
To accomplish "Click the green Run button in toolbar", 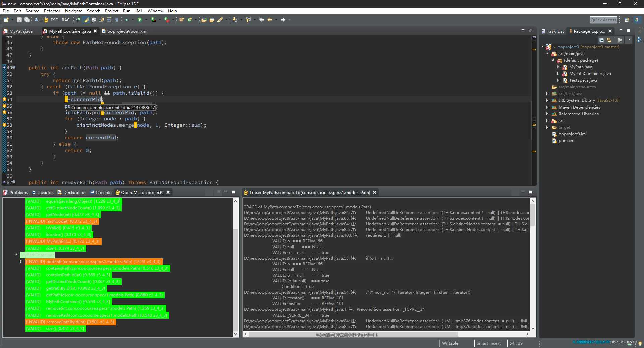I will click(x=140, y=20).
